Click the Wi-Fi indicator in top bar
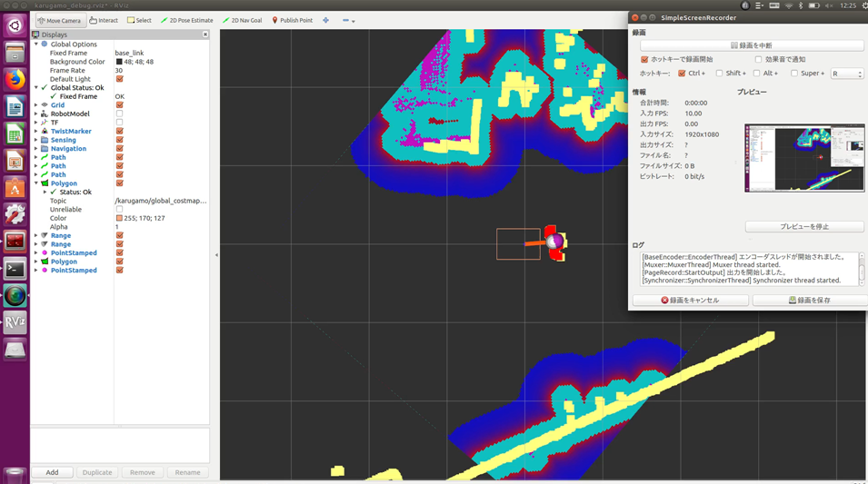 pyautogui.click(x=788, y=5)
